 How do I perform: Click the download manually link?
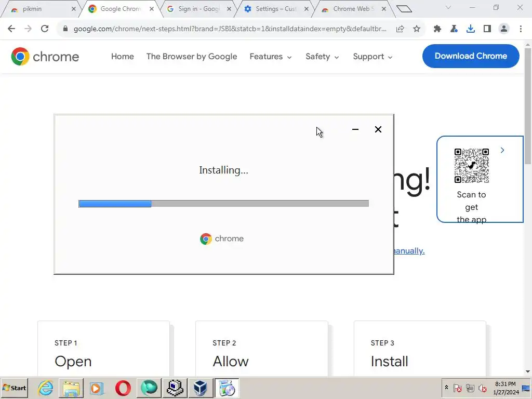[409, 251]
